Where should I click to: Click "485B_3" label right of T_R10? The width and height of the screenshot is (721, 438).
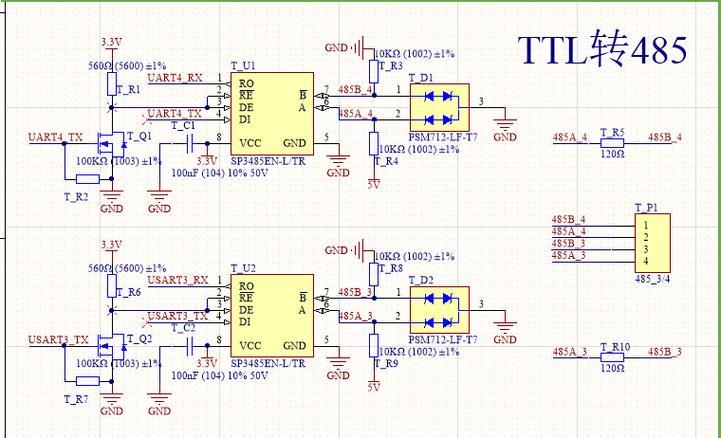665,352
